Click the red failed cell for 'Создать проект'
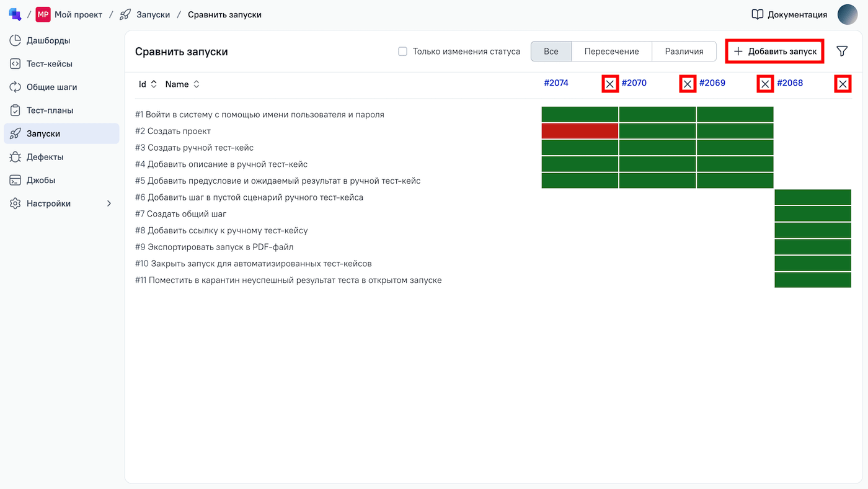 point(580,131)
